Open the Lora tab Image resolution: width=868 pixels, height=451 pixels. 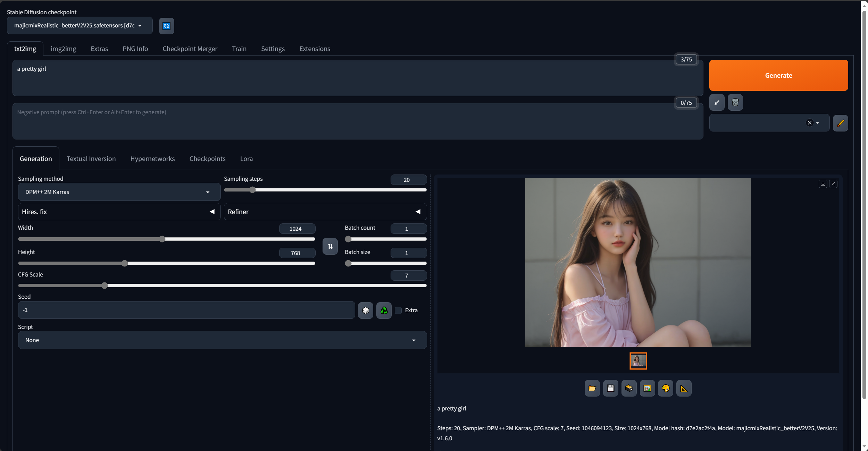[x=246, y=159]
